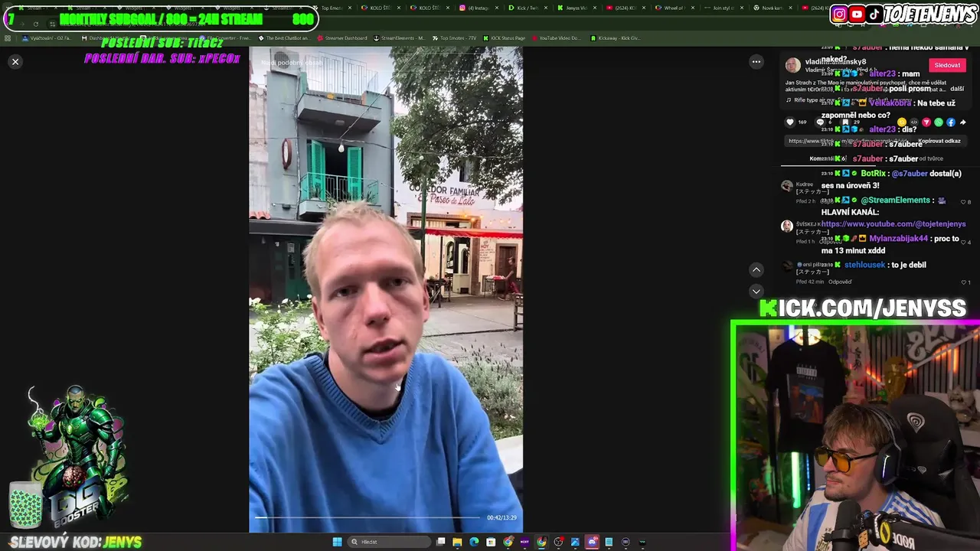
Task: Like the comment posted 42 minutes ago
Action: pos(965,282)
